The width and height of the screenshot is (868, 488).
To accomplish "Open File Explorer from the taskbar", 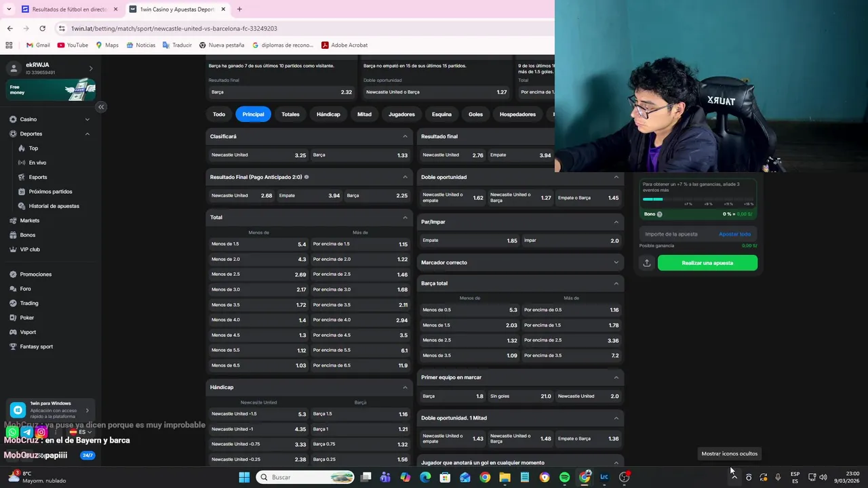I will pos(505,477).
